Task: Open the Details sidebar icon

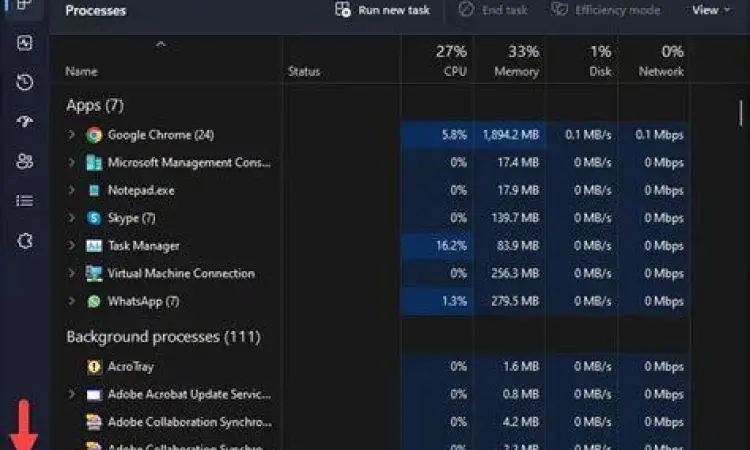Action: (25, 200)
